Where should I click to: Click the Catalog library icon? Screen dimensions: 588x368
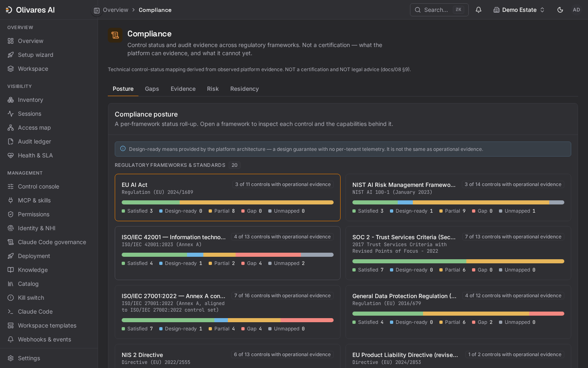point(11,284)
